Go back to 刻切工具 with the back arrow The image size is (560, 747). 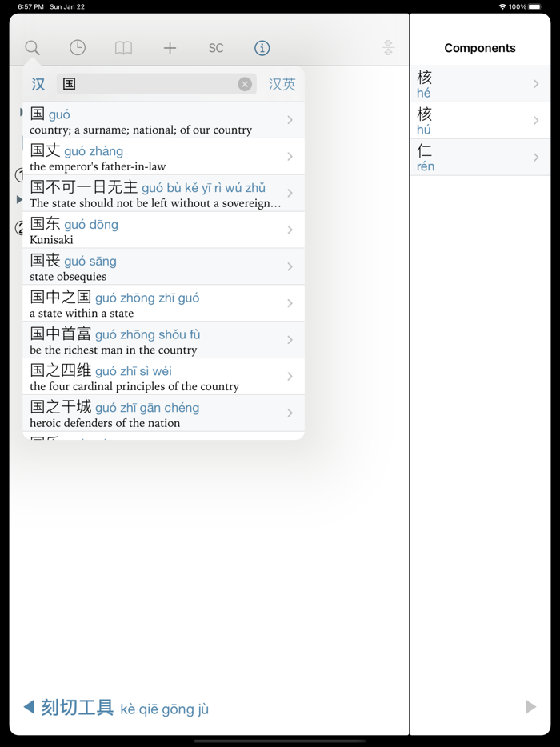click(29, 707)
